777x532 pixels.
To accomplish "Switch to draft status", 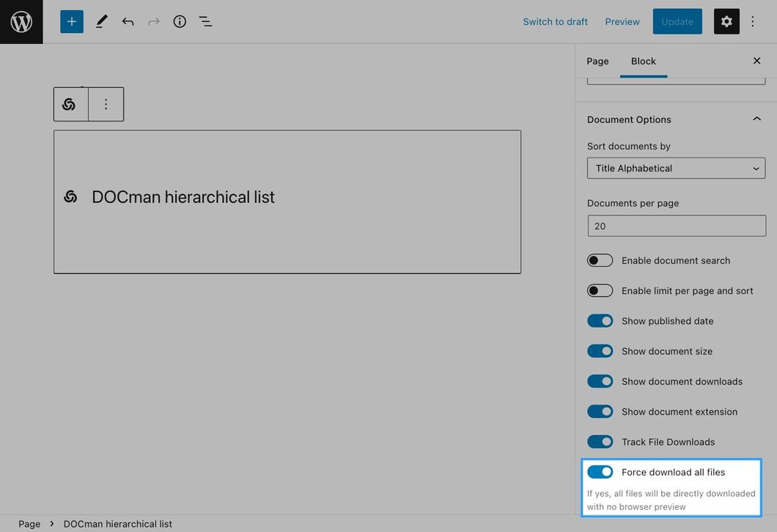I will (x=555, y=22).
